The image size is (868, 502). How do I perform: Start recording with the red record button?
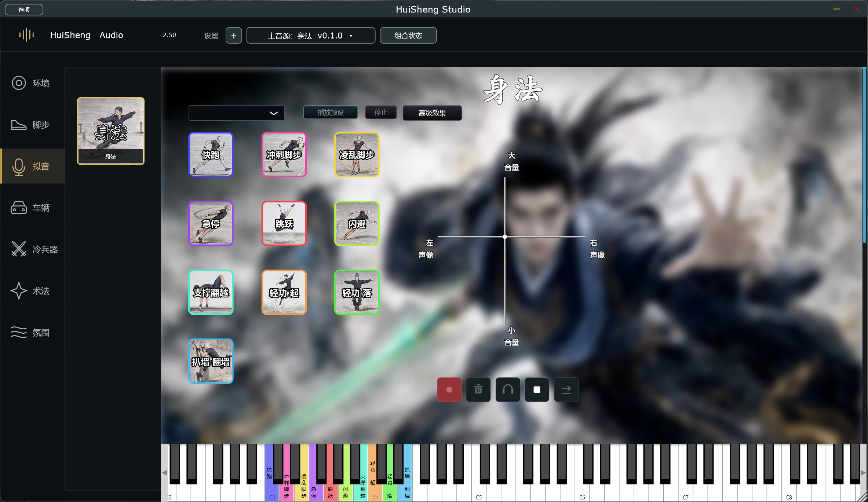[x=449, y=389]
